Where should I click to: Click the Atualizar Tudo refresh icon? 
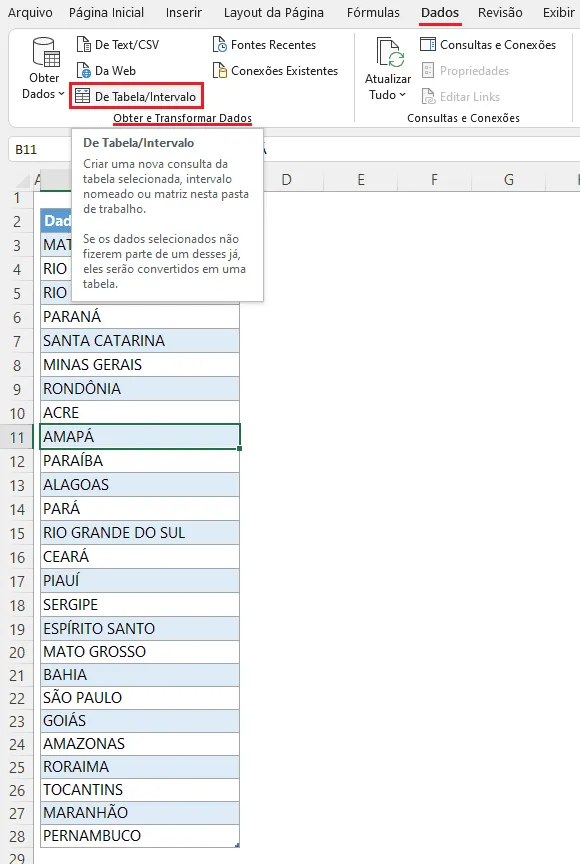click(x=389, y=52)
